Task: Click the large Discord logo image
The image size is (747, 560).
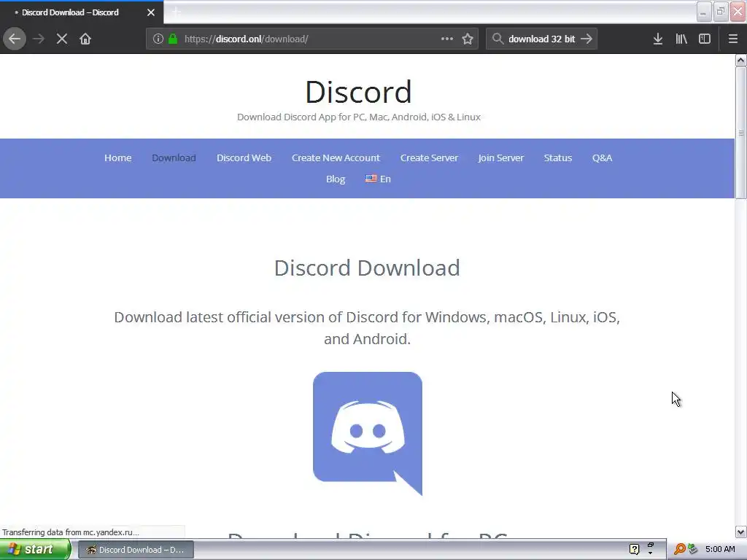Action: (x=368, y=433)
